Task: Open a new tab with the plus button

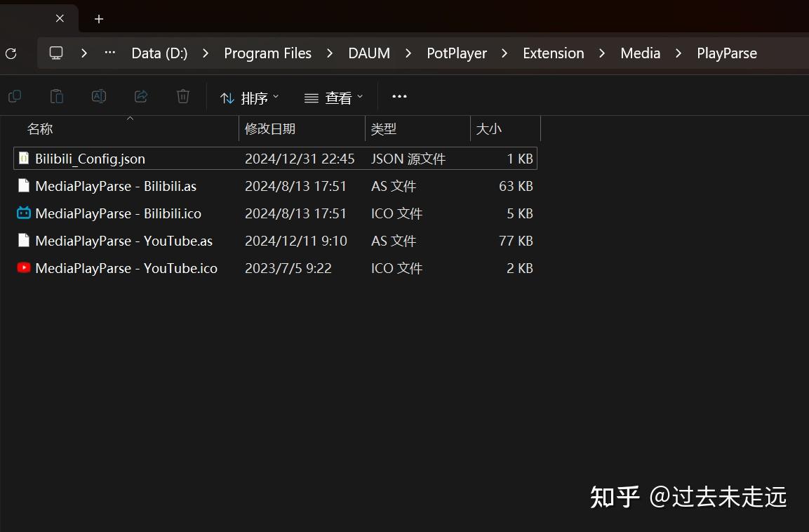Action: (98, 19)
